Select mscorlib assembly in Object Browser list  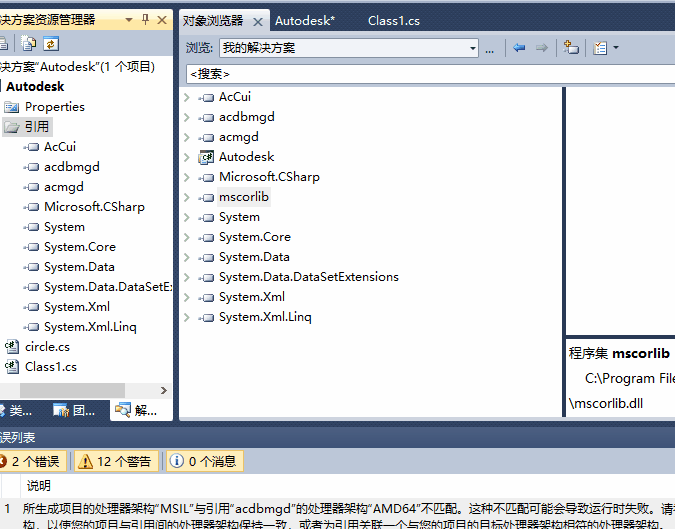[244, 197]
